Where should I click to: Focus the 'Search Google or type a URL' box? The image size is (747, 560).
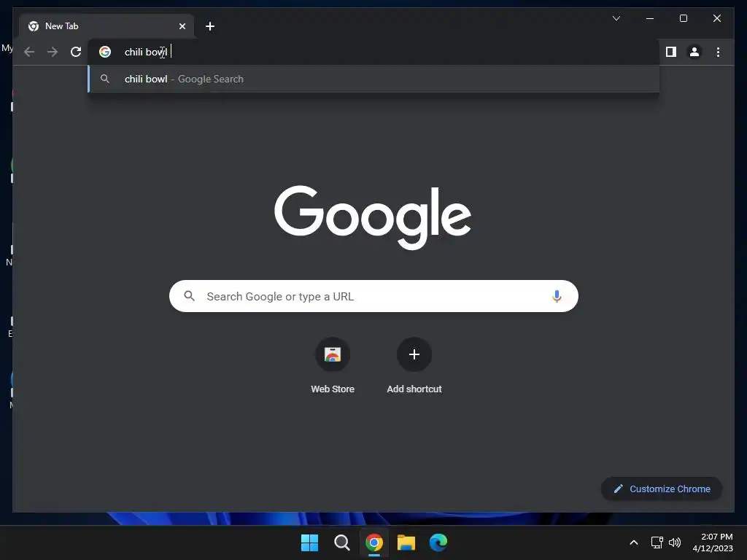click(373, 296)
